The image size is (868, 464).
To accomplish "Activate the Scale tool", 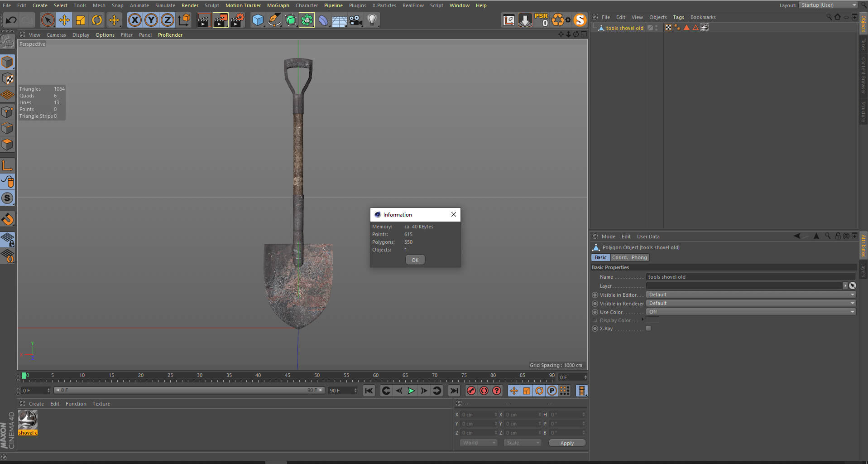I will [81, 20].
